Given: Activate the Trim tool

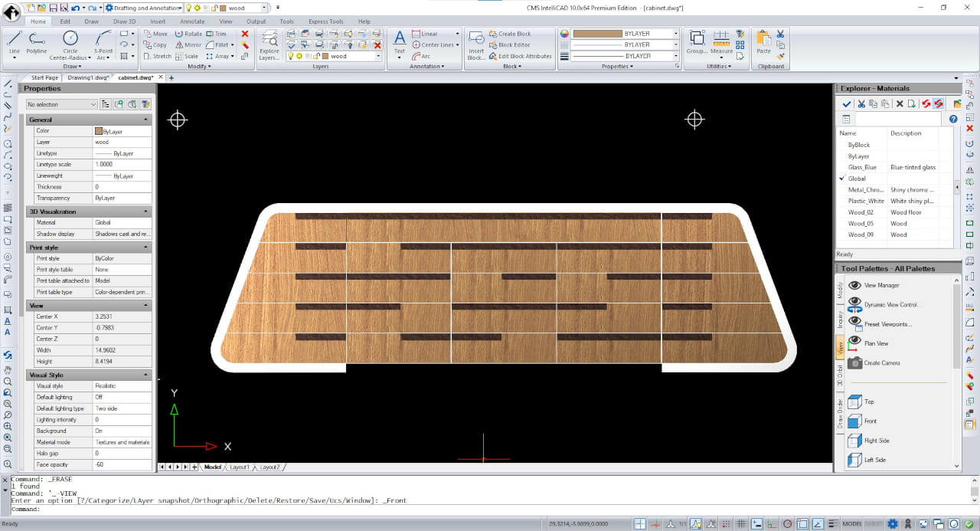Looking at the screenshot, I should pyautogui.click(x=217, y=34).
